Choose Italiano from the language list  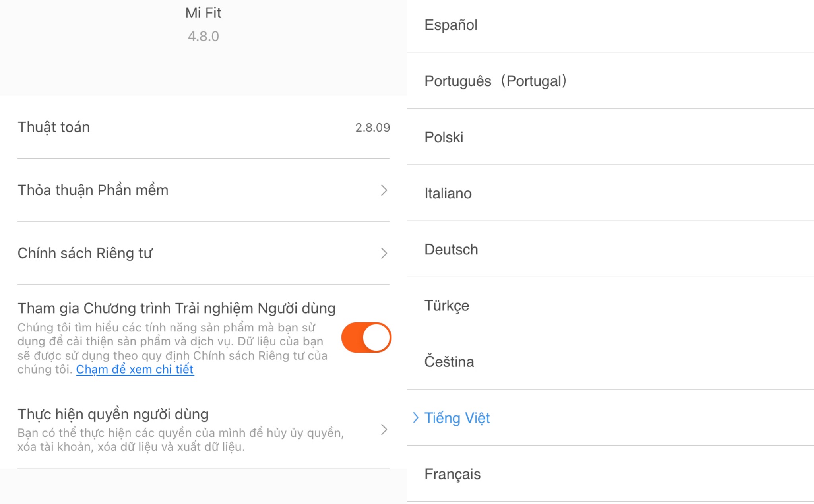click(x=610, y=193)
